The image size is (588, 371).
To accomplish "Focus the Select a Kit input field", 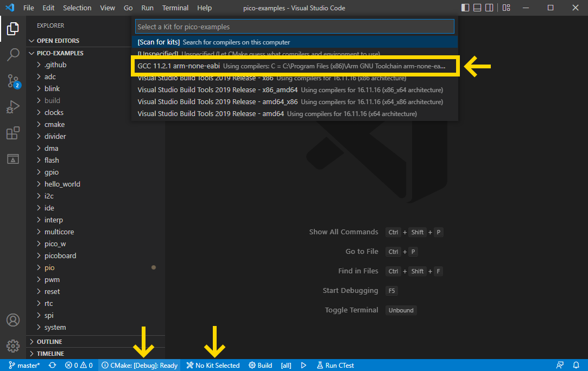I will [x=295, y=27].
